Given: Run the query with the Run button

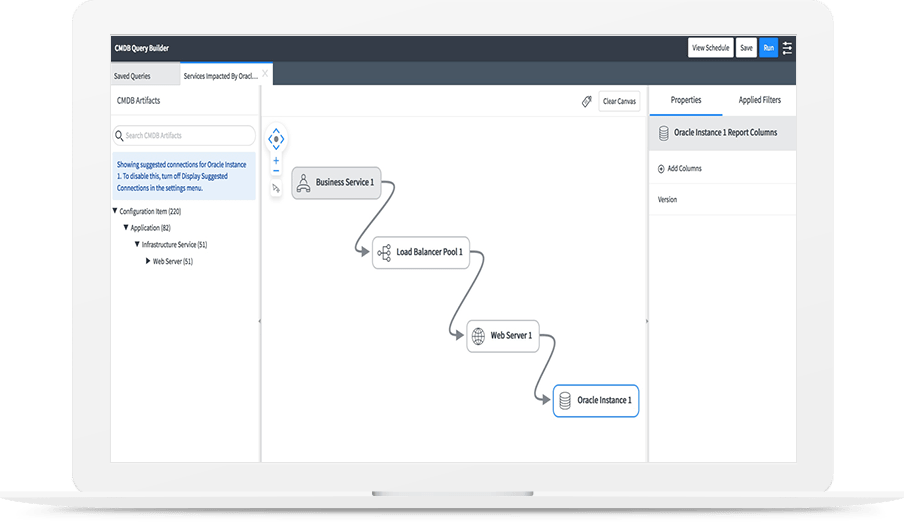Looking at the screenshot, I should pyautogui.click(x=769, y=48).
